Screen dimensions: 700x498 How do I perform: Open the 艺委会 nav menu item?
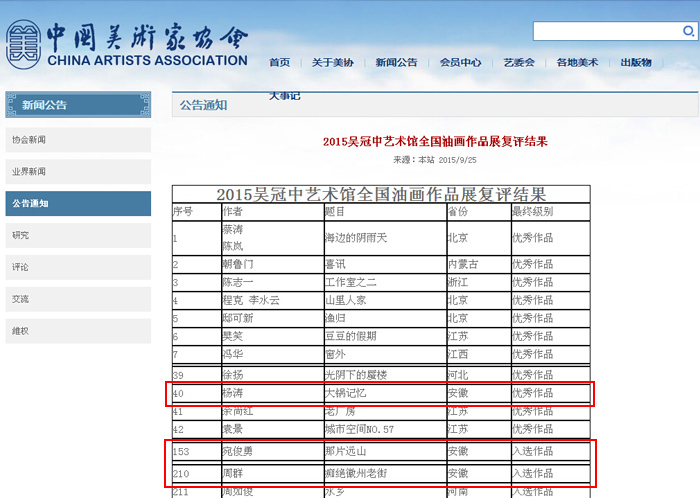pos(519,62)
